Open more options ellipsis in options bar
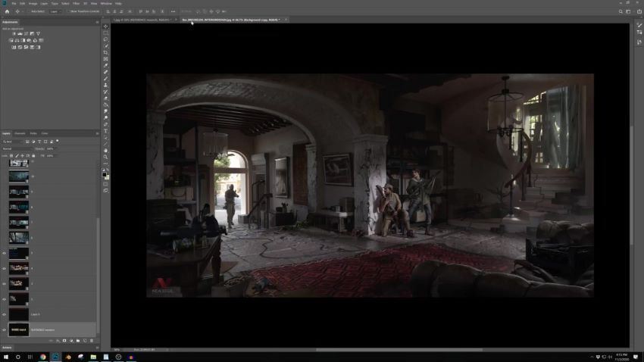The height and width of the screenshot is (362, 644). pyautogui.click(x=173, y=11)
